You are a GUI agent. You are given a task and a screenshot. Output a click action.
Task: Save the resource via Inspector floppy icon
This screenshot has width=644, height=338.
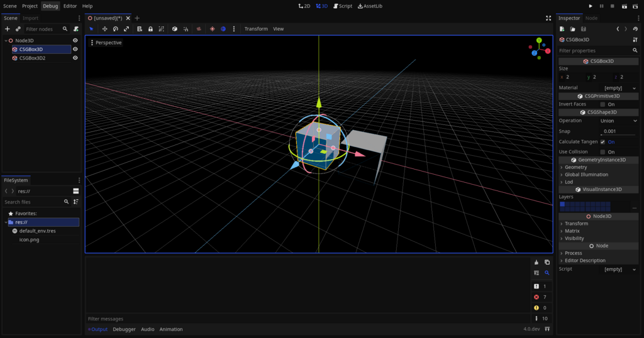[584, 29]
